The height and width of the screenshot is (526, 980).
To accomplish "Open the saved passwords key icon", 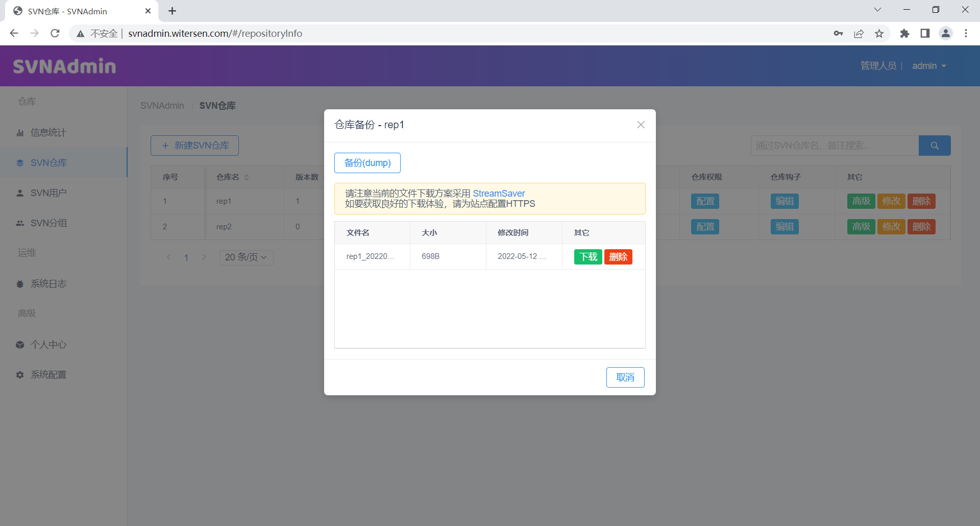I will click(x=838, y=33).
